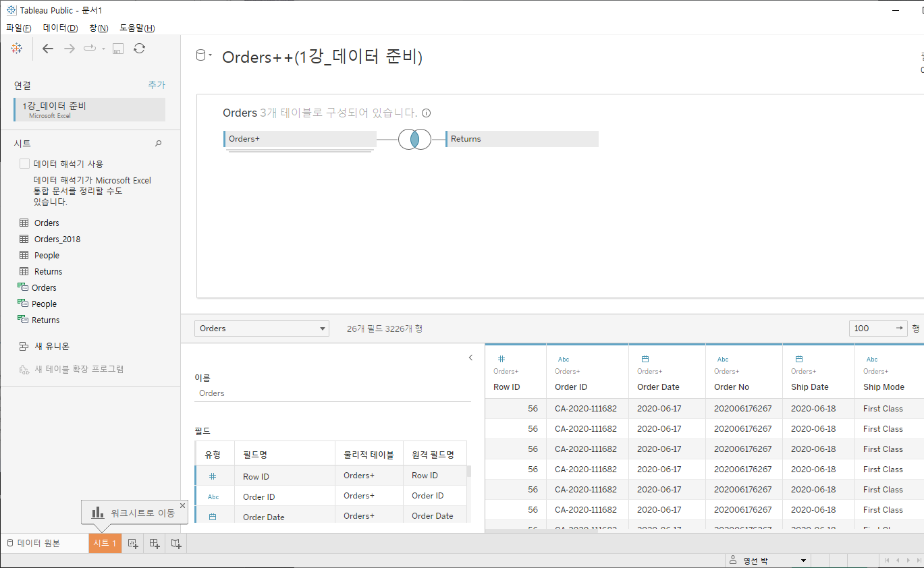Open the 데이터 menu
The image size is (924, 568).
60,28
